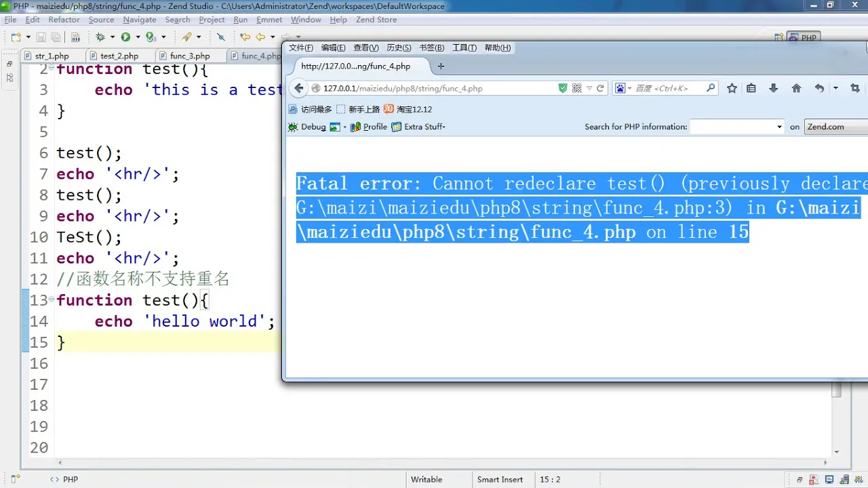The width and height of the screenshot is (868, 488).
Task: Click the restore view icon in left sidebar
Action: (x=9, y=64)
